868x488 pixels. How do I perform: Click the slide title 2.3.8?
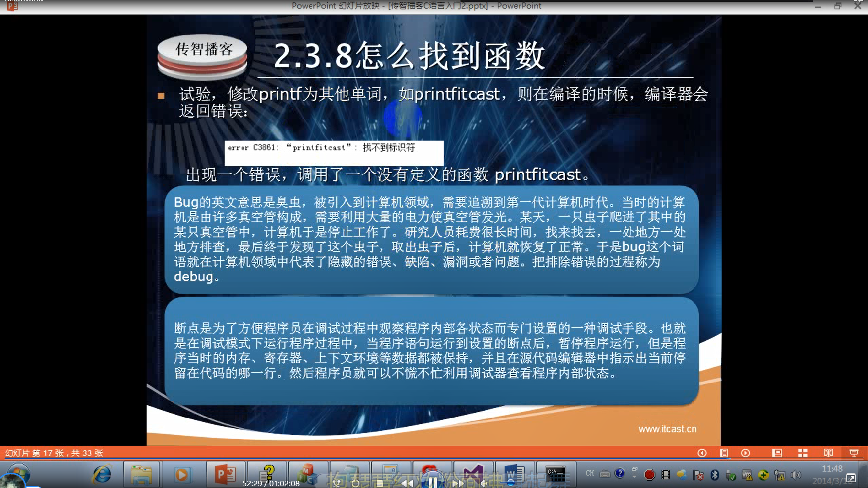pyautogui.click(x=409, y=55)
